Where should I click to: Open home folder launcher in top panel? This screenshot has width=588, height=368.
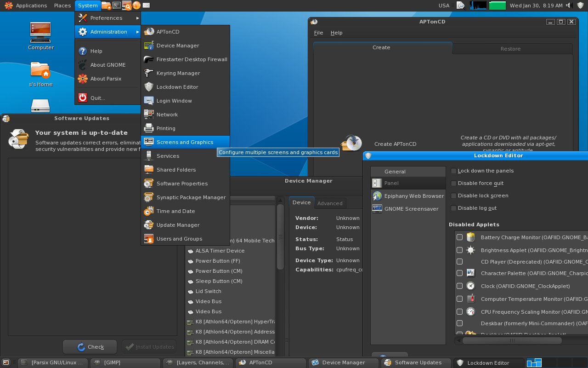point(107,6)
